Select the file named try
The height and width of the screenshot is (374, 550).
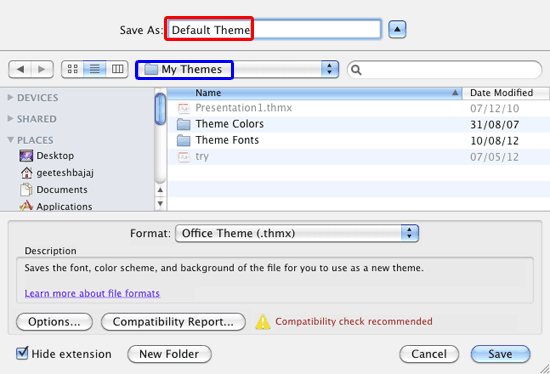click(x=202, y=156)
